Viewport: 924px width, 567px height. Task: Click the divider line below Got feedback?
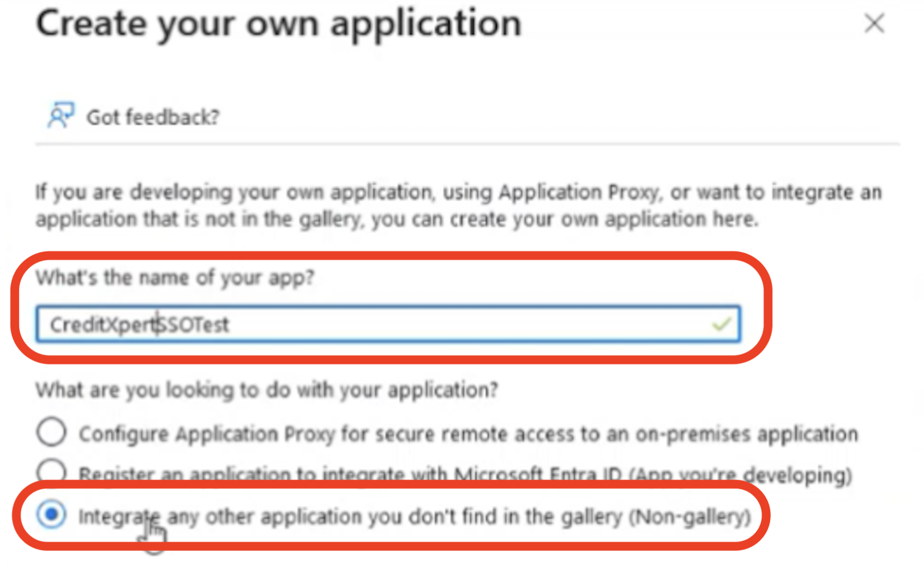[467, 144]
